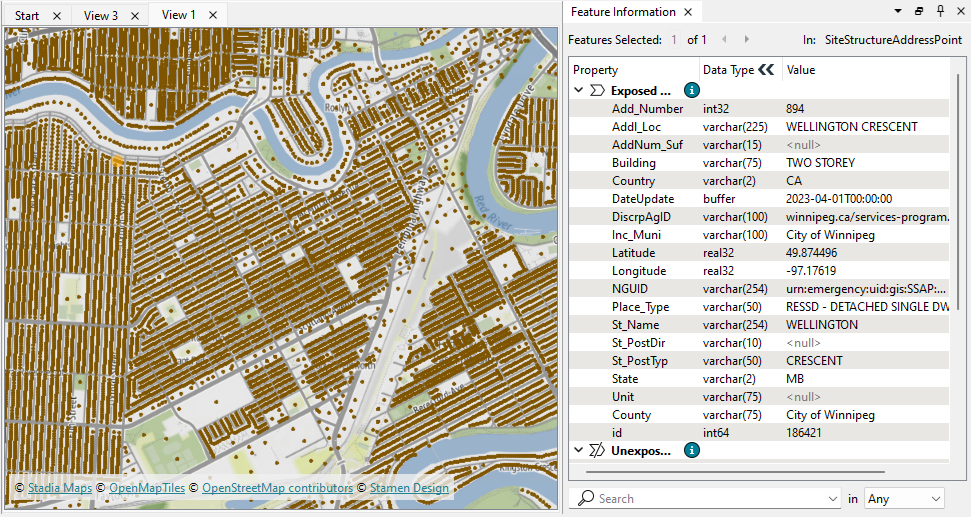Click the search magnifier icon
The height and width of the screenshot is (517, 971).
pos(586,498)
